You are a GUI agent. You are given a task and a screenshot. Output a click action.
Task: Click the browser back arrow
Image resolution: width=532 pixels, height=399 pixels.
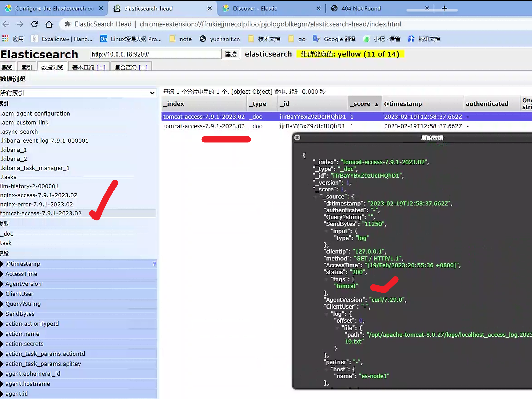tap(6, 24)
